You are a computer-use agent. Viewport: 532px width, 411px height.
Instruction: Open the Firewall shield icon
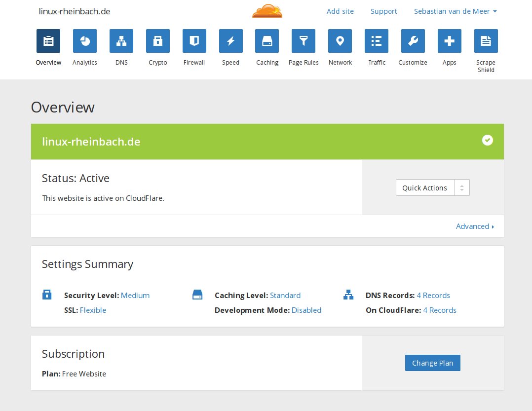[194, 41]
